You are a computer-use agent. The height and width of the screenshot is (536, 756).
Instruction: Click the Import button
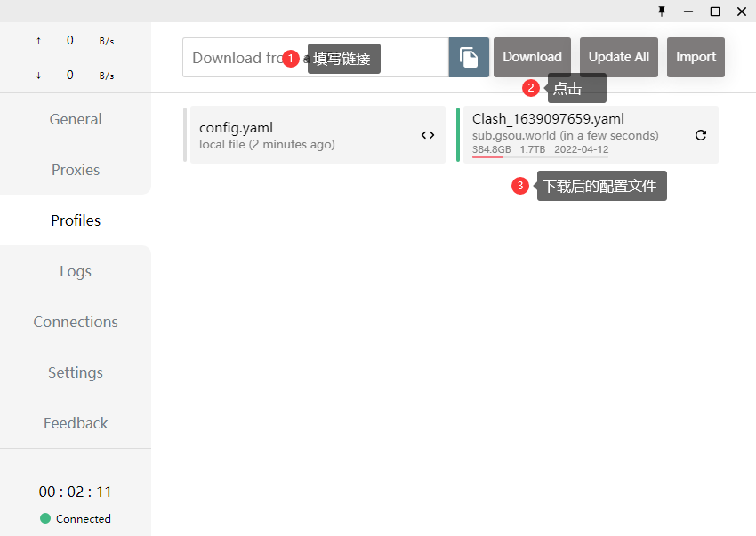pos(696,57)
